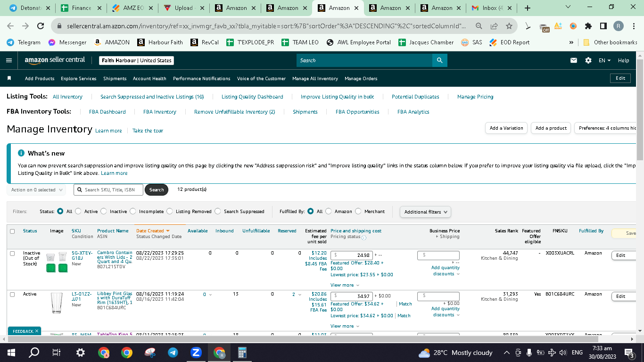The image size is (644, 362).
Task: Open Zoom app from the taskbar
Action: [196, 353]
